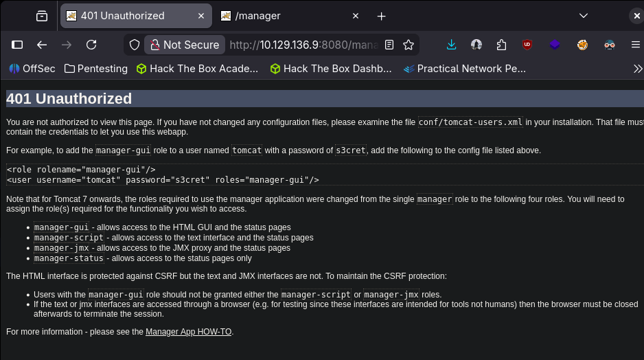Viewport: 644px width, 360px height.
Task: Click the Not Secure connection indicator
Action: pyautogui.click(x=183, y=45)
